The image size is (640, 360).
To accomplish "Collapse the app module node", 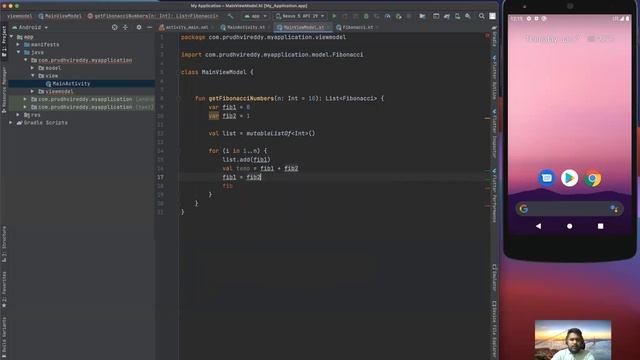I will 11,37.
